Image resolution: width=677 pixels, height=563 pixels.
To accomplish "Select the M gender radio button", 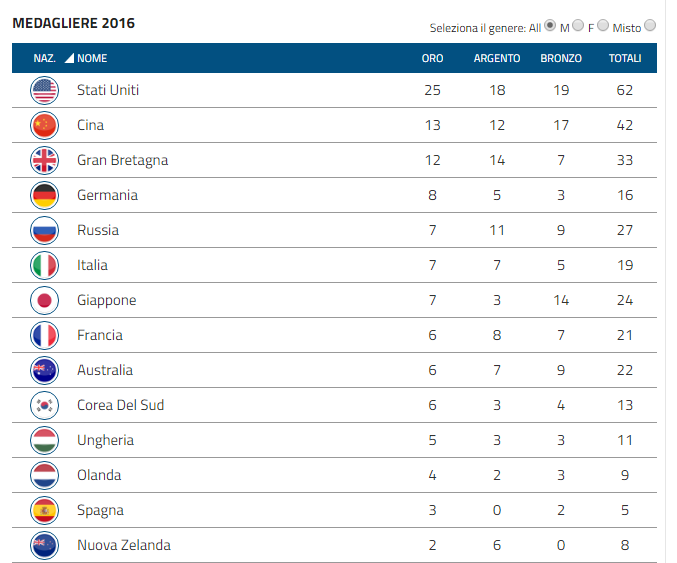I will pos(577,25).
